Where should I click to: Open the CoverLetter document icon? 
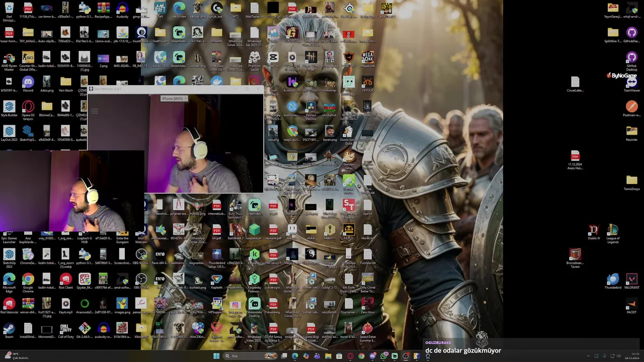pos(575,84)
